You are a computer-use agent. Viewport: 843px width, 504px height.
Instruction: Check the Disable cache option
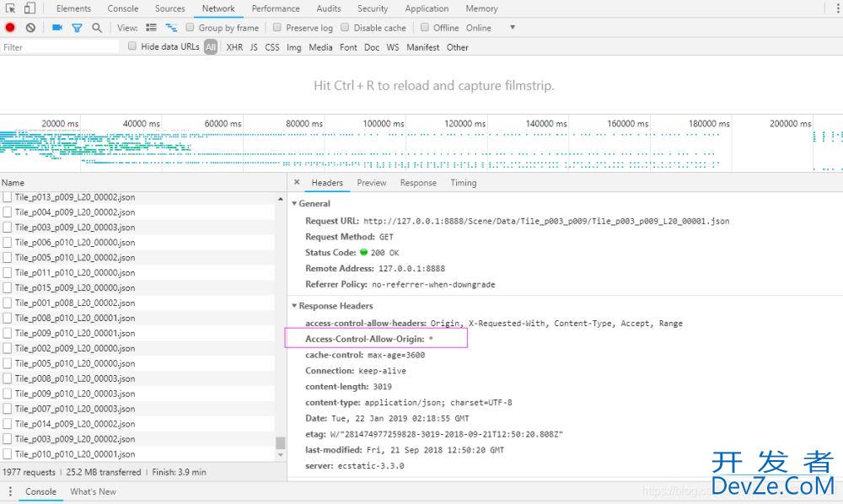click(345, 28)
